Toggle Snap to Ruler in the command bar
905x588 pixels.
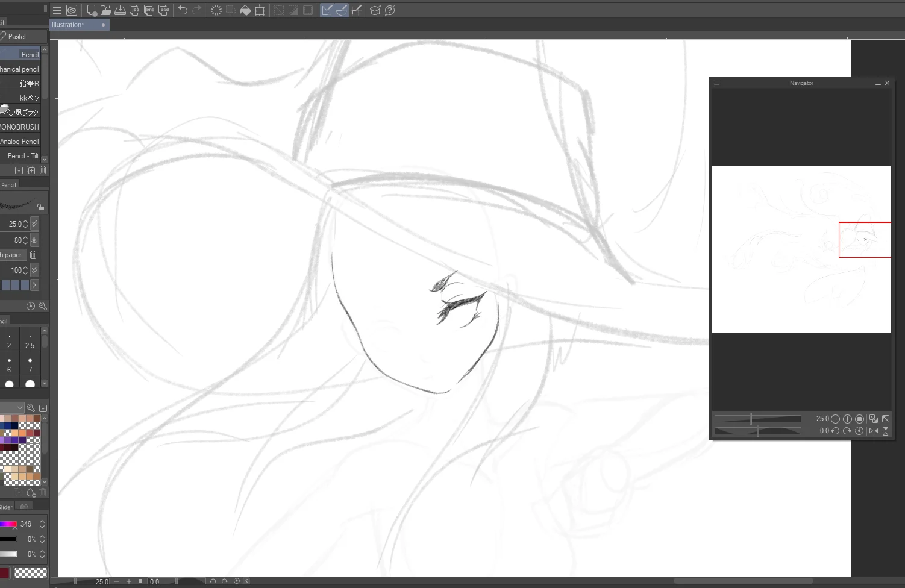[x=327, y=10]
